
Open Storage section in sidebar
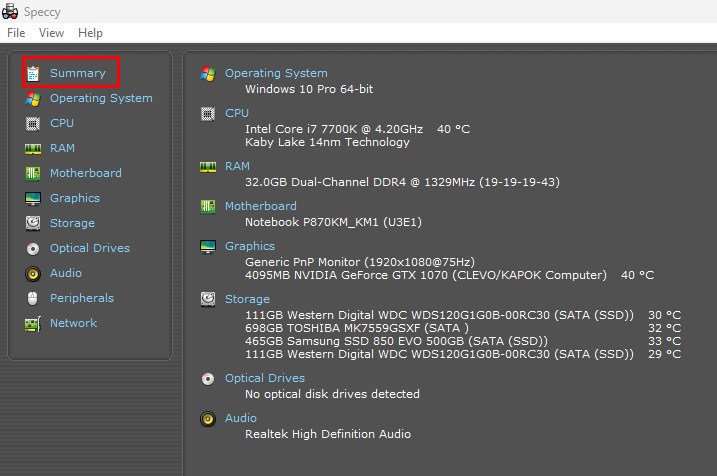[x=72, y=223]
